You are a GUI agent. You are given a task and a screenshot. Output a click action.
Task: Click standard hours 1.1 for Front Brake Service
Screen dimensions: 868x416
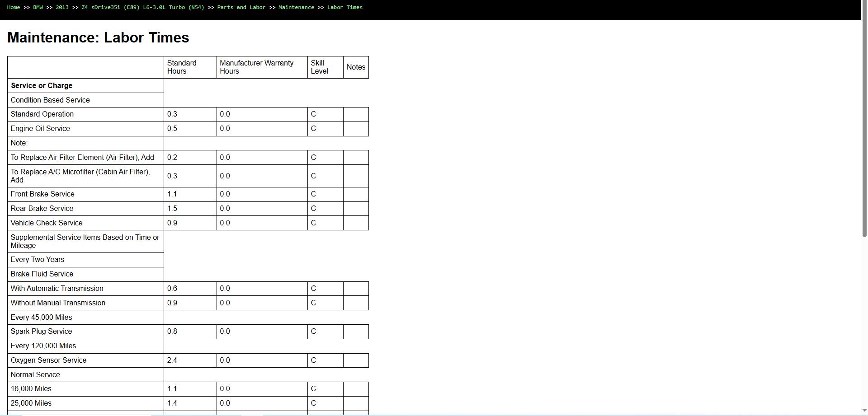[x=190, y=194]
